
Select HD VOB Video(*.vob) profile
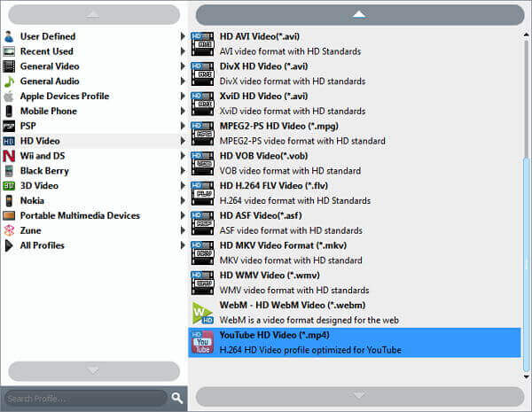tap(355, 163)
